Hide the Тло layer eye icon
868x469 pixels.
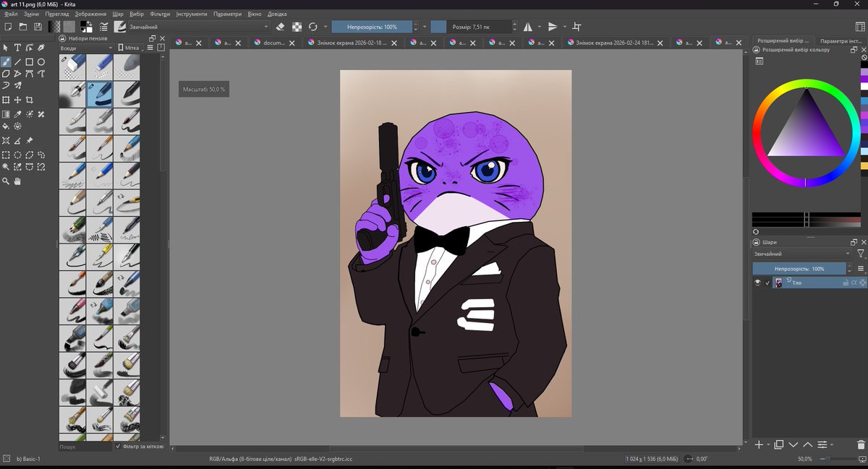tap(757, 283)
